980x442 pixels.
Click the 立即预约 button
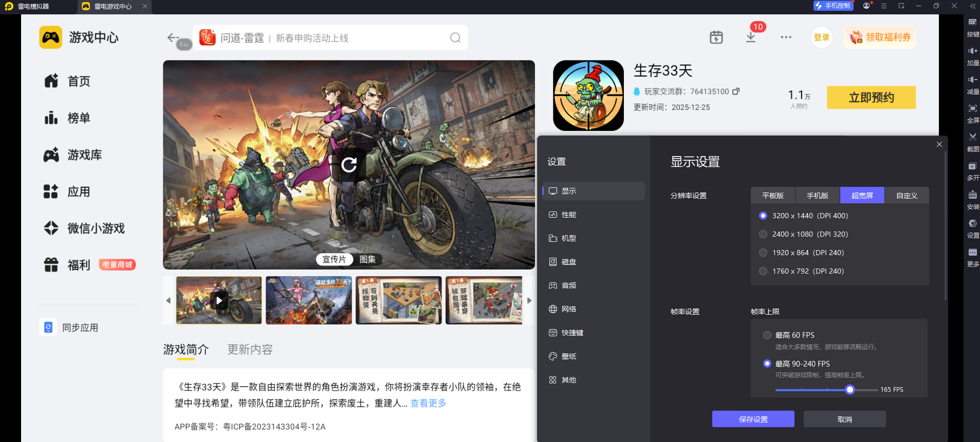click(x=872, y=98)
